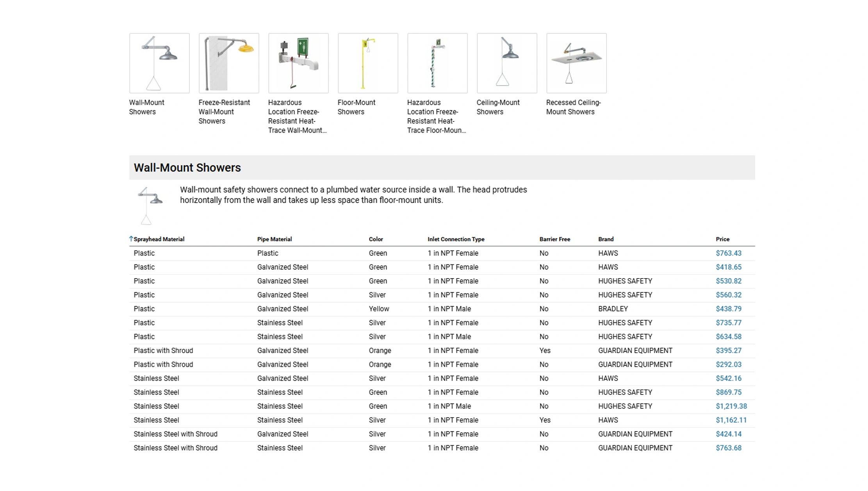Click Stainless Steel pipe in $735.77 row
The height and width of the screenshot is (491, 868).
(x=280, y=323)
